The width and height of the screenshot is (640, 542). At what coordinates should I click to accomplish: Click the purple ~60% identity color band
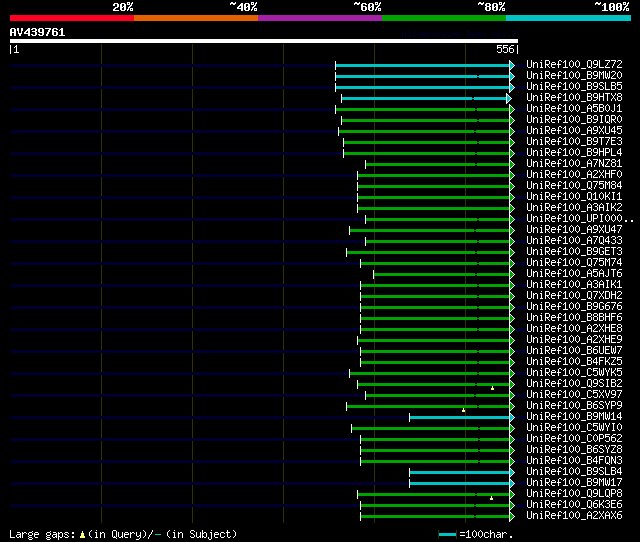[320, 18]
